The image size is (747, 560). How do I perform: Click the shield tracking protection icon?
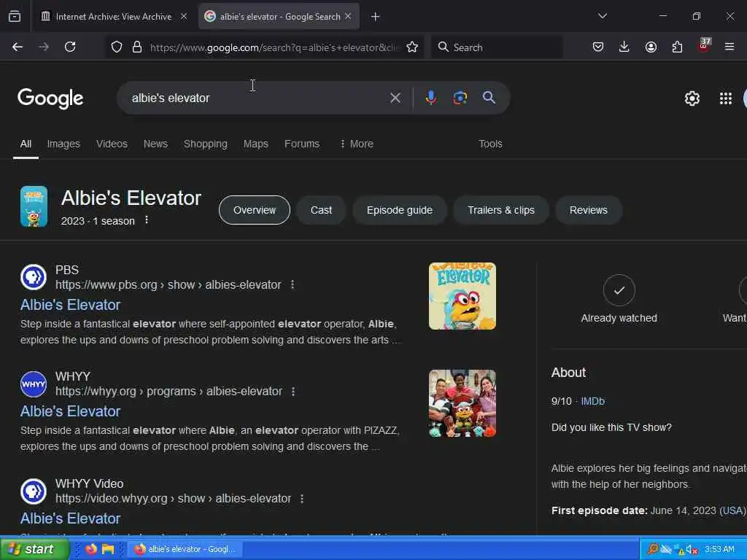(x=117, y=47)
